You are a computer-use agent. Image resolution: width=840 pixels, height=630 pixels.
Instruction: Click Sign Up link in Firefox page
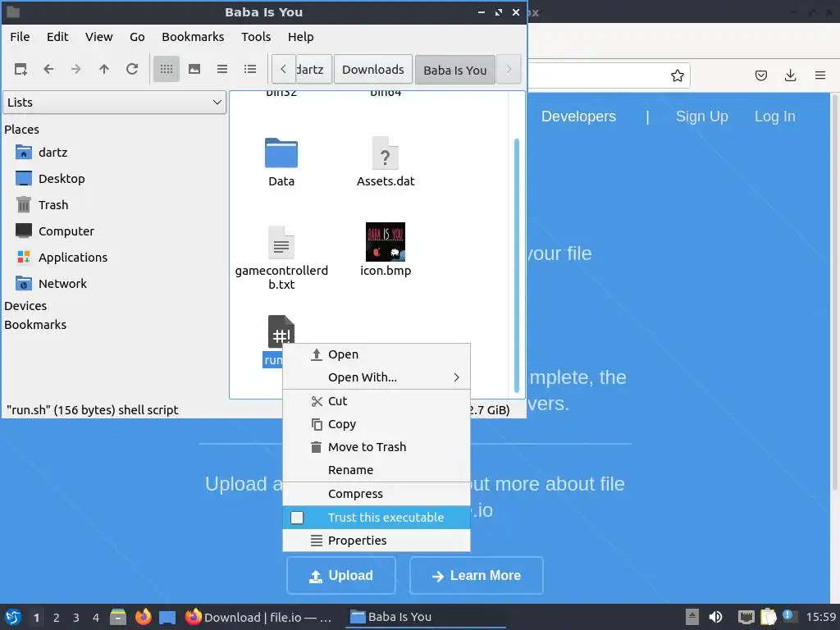(702, 116)
